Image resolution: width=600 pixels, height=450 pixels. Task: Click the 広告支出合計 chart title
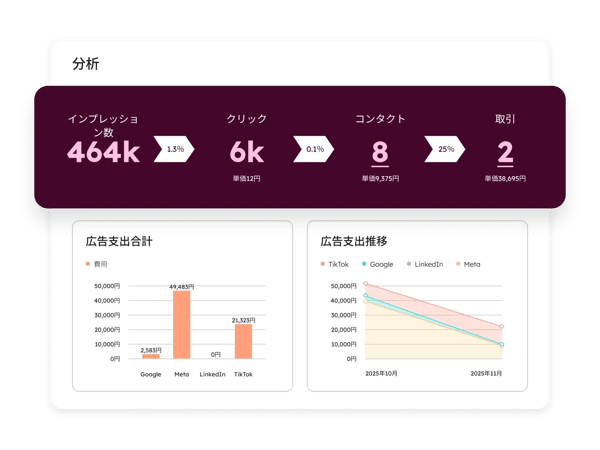(119, 241)
